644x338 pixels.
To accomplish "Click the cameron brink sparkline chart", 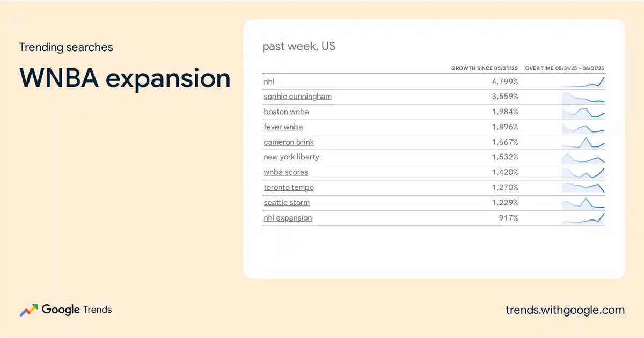I will [583, 142].
